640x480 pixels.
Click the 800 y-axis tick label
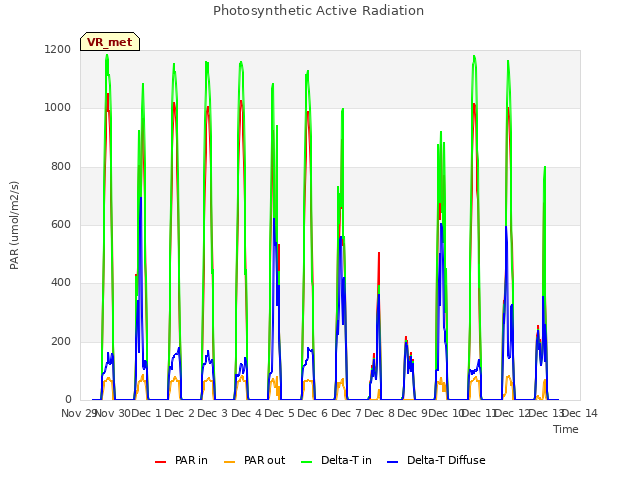coord(61,166)
